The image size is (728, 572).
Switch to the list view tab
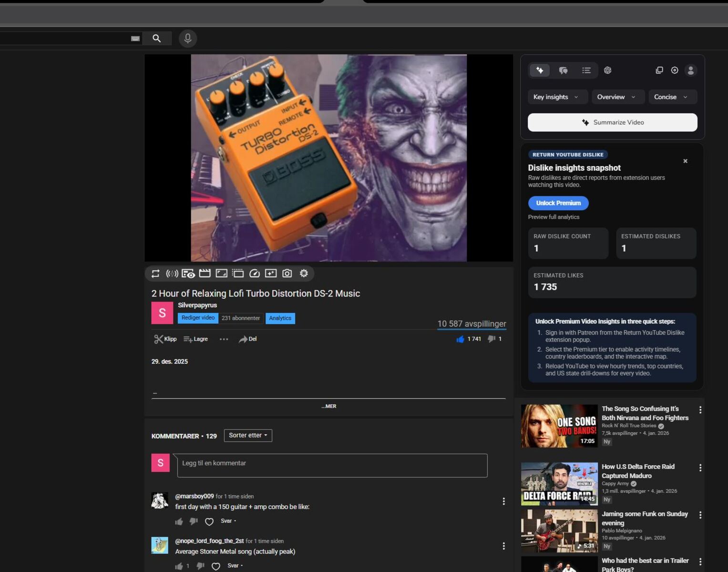[x=586, y=71]
